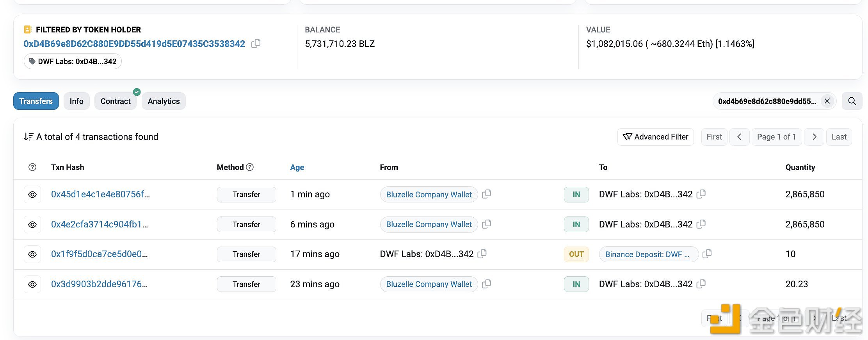Preview transaction 0x1f9f5d0ca7ce5d0e0 with eye icon
Image resolution: width=868 pixels, height=340 pixels.
click(32, 254)
